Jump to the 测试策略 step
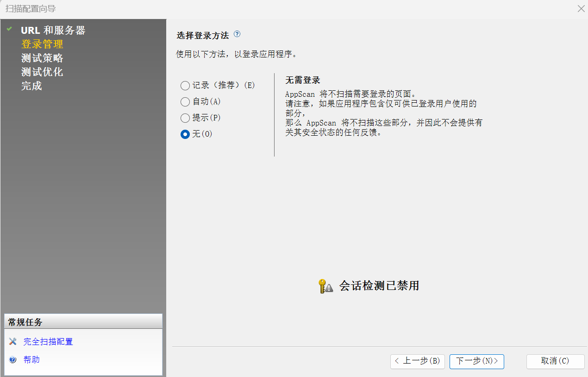 [x=42, y=58]
